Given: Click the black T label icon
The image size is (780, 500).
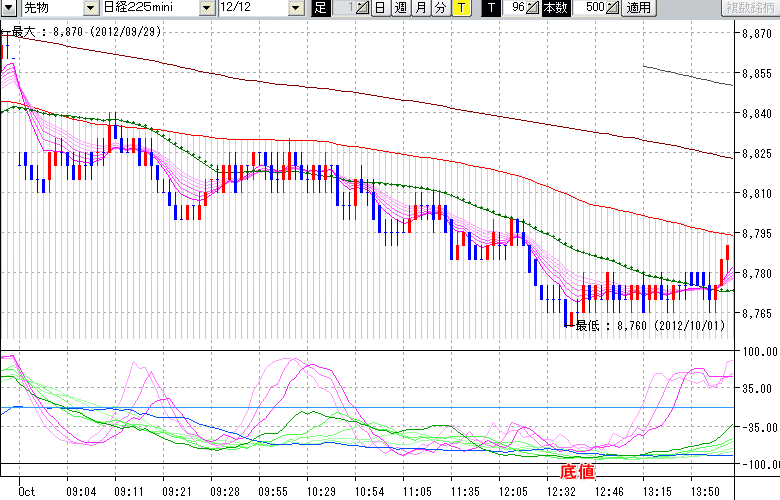Looking at the screenshot, I should 491,8.
